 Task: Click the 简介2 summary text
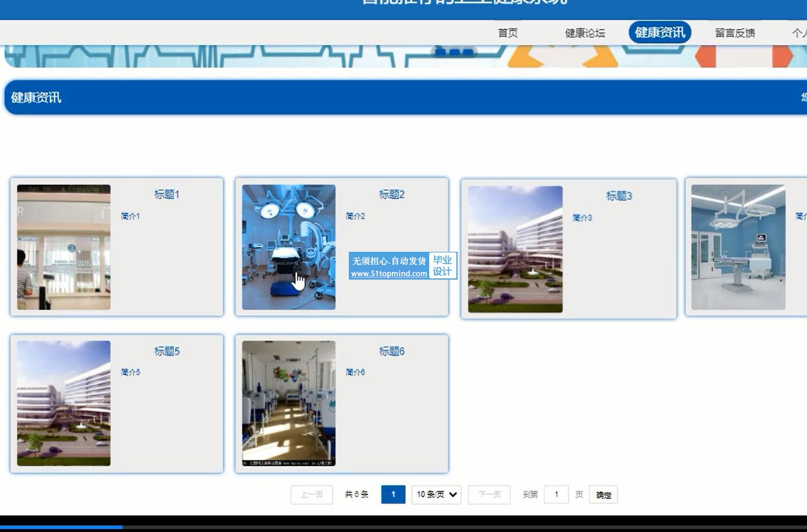tap(355, 216)
